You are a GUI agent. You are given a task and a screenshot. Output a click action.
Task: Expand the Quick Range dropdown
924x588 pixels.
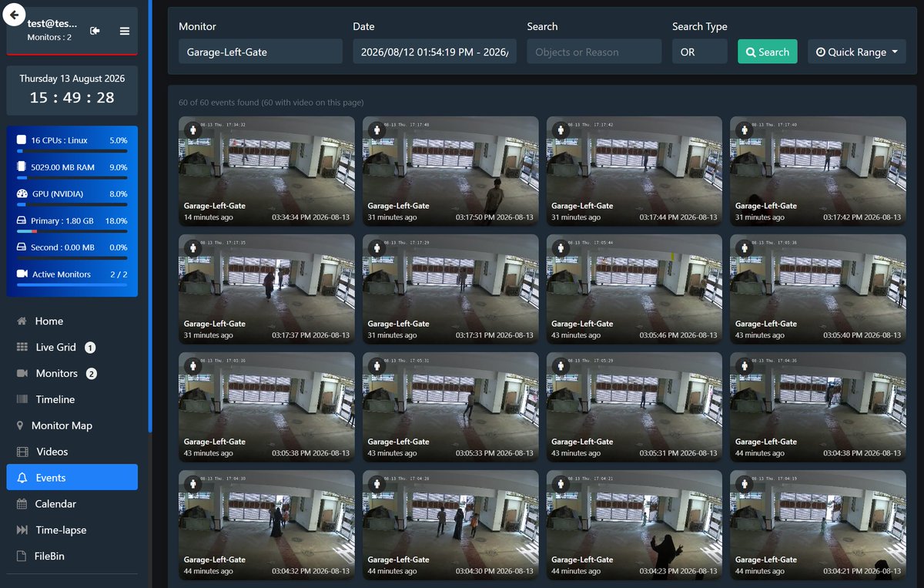coord(856,52)
